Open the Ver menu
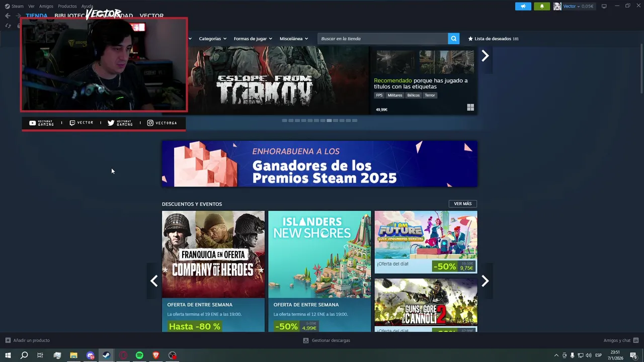The height and width of the screenshot is (362, 644). (31, 6)
